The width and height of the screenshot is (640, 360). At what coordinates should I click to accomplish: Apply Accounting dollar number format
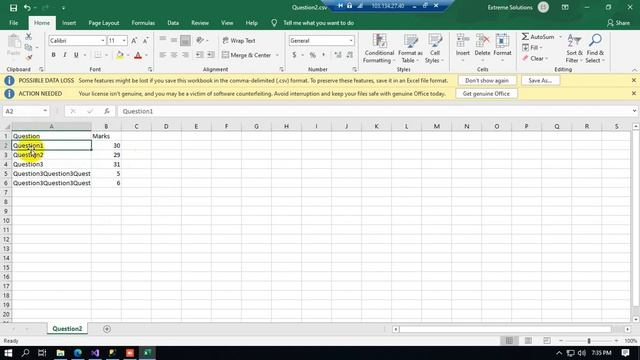coord(294,55)
